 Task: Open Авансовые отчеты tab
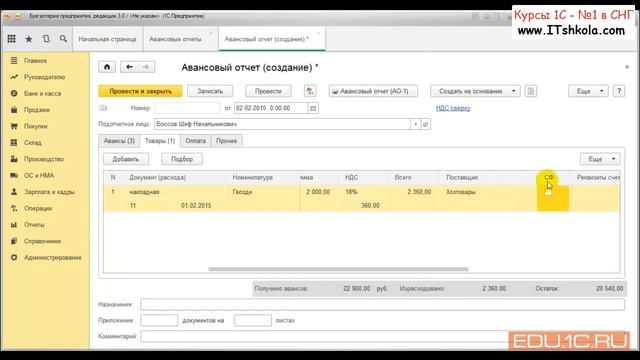(x=176, y=39)
